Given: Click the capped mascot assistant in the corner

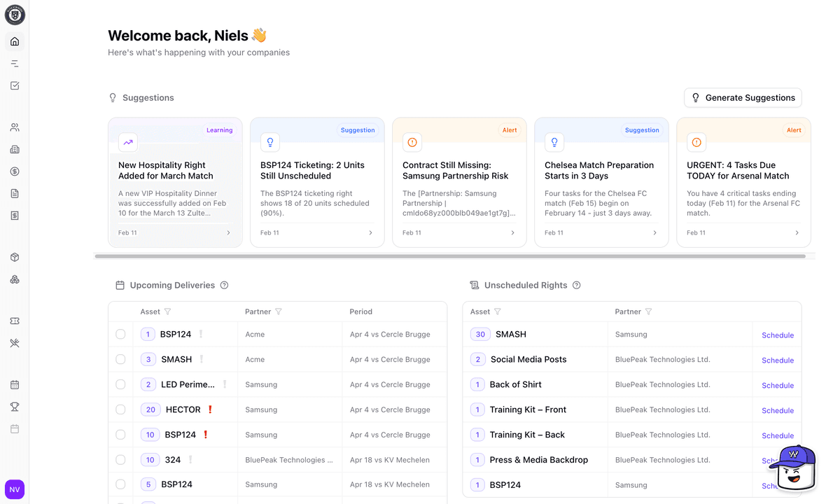Looking at the screenshot, I should [793, 468].
